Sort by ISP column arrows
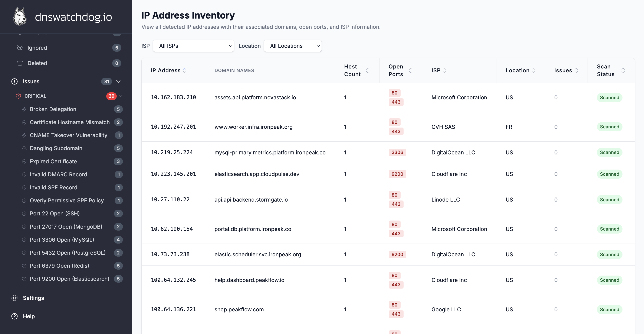644x334 pixels. click(444, 70)
